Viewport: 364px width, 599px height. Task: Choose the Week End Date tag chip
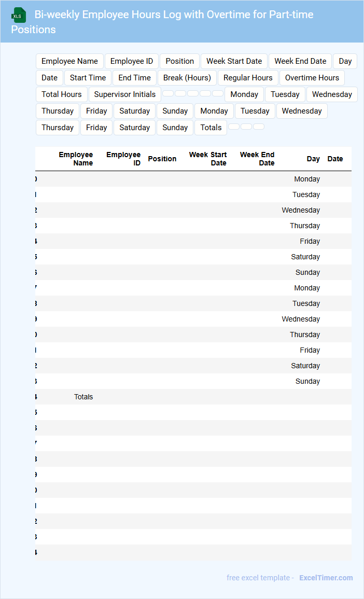tap(300, 61)
